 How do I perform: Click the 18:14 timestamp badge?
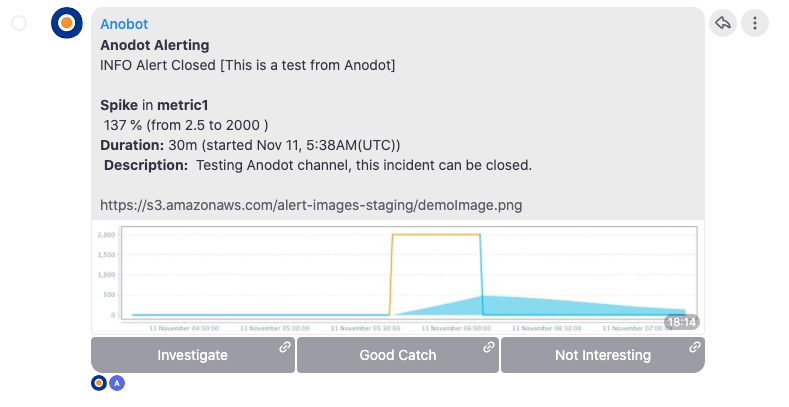[x=682, y=322]
